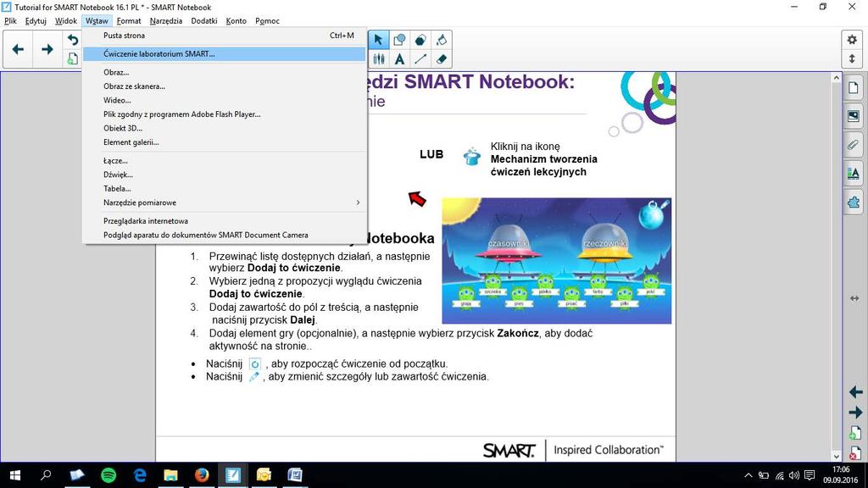This screenshot has height=488, width=868.
Task: Click the sidebar add page icon
Action: pos(855,433)
